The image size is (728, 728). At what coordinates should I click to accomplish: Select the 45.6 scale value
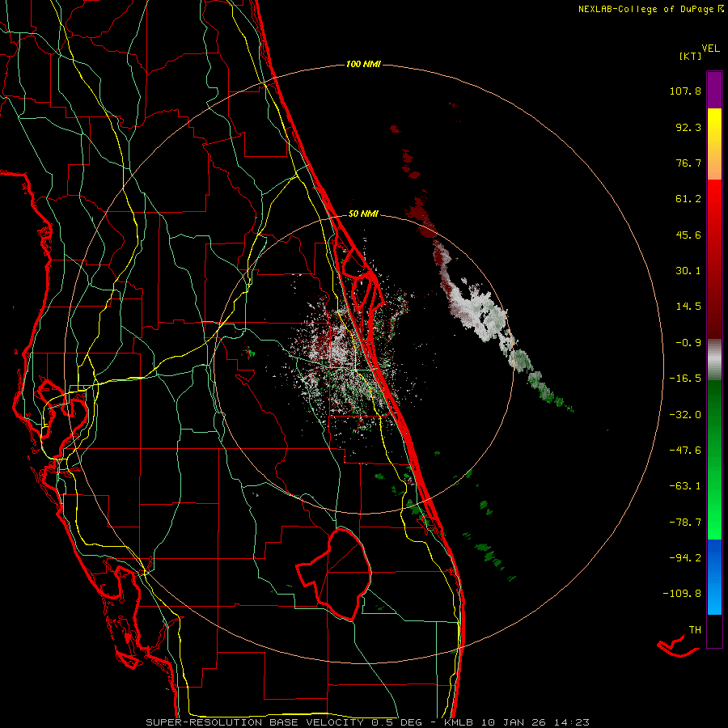click(x=688, y=235)
